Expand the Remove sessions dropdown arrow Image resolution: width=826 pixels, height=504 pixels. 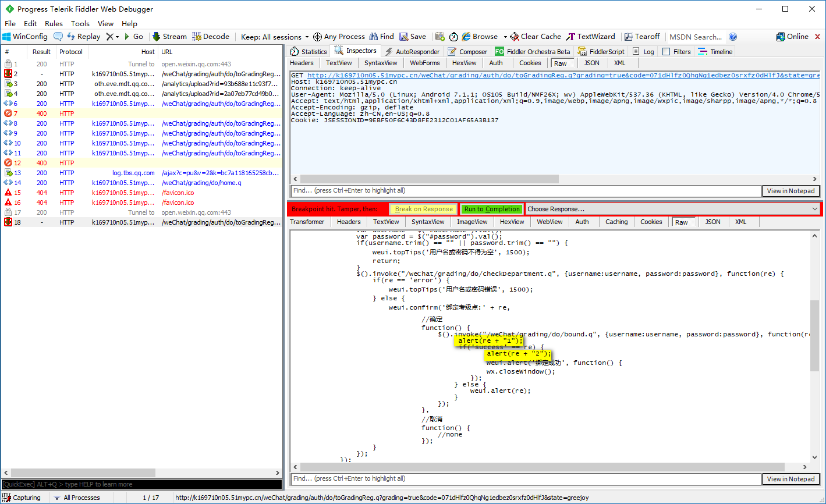pos(117,37)
